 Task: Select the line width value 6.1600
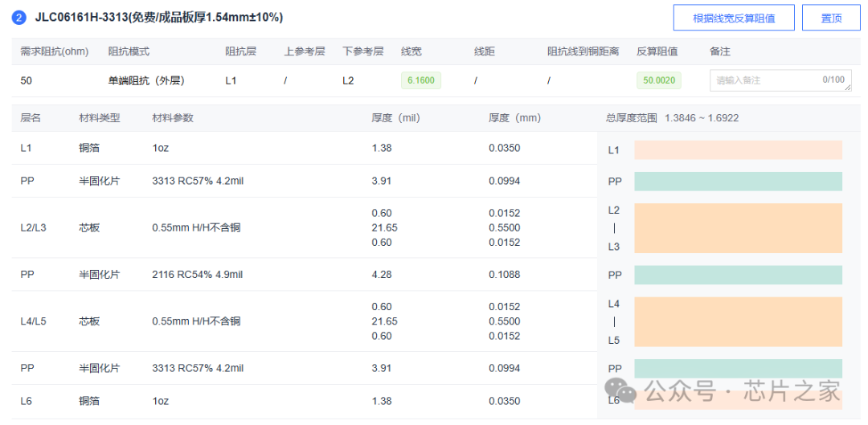[x=421, y=80]
